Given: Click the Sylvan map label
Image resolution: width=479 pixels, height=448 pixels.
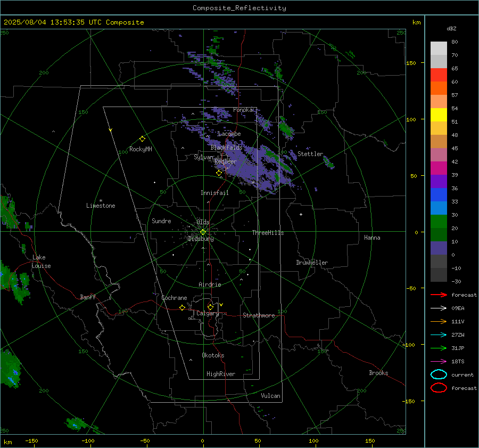Looking at the screenshot, I should (x=203, y=157).
